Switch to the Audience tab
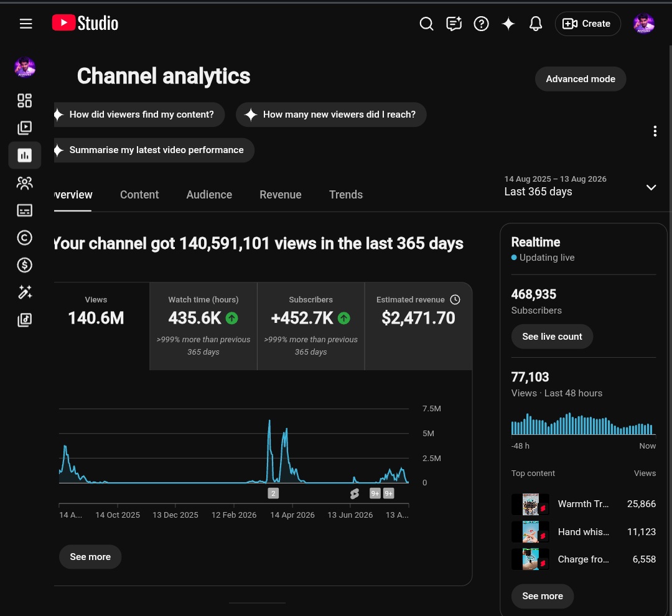The image size is (672, 616). 209,195
